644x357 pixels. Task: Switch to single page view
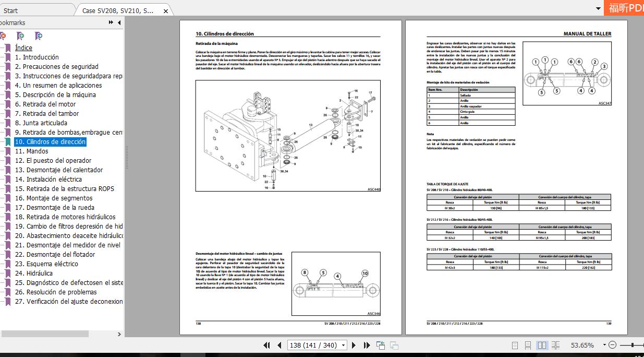515,345
